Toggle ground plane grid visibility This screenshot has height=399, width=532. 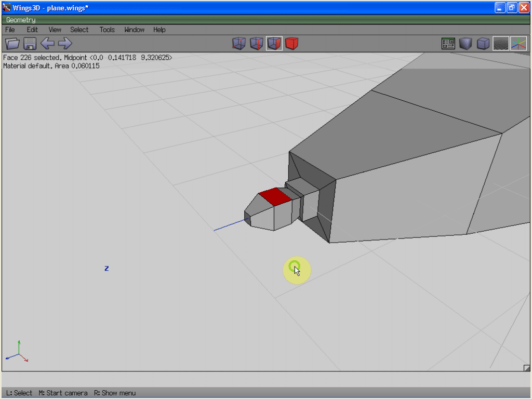point(500,44)
